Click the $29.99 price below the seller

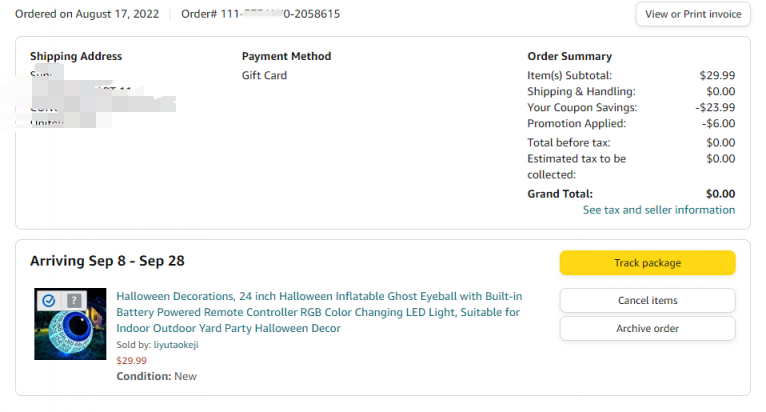coord(131,360)
